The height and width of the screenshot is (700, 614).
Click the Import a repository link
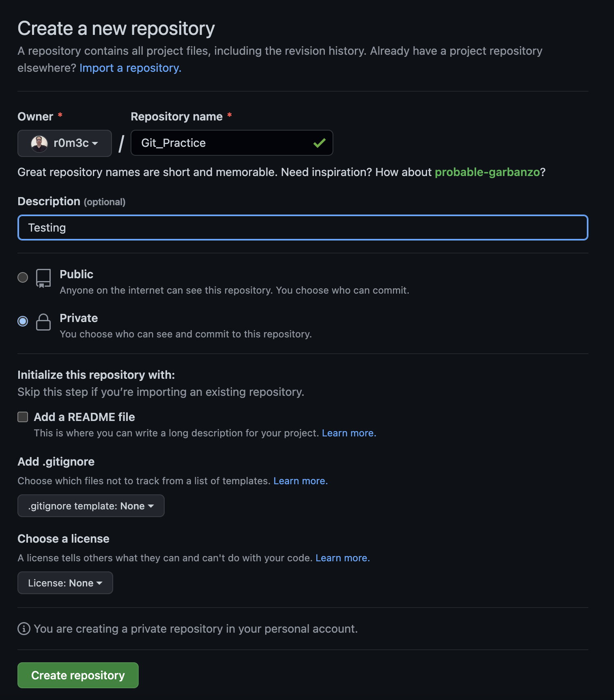(x=130, y=68)
